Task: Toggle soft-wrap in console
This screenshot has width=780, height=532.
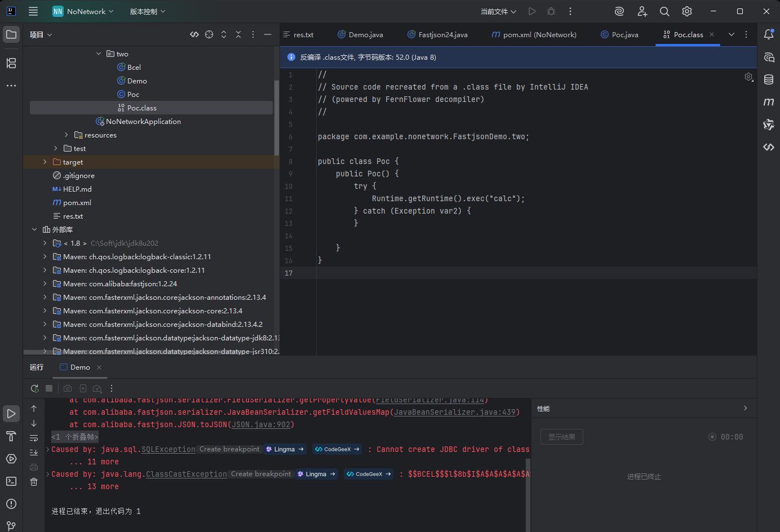Action: point(34,438)
